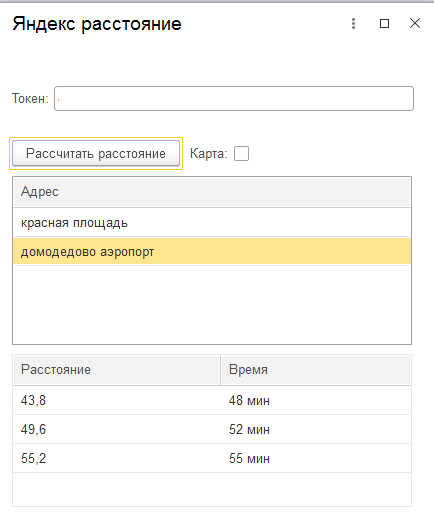Maximize the Яндекс расстояние window
Screen dimensions: 434x519
point(384,23)
